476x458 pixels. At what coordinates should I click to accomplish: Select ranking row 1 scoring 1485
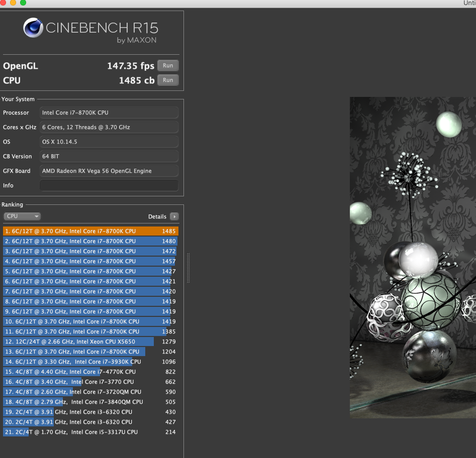[x=90, y=231]
